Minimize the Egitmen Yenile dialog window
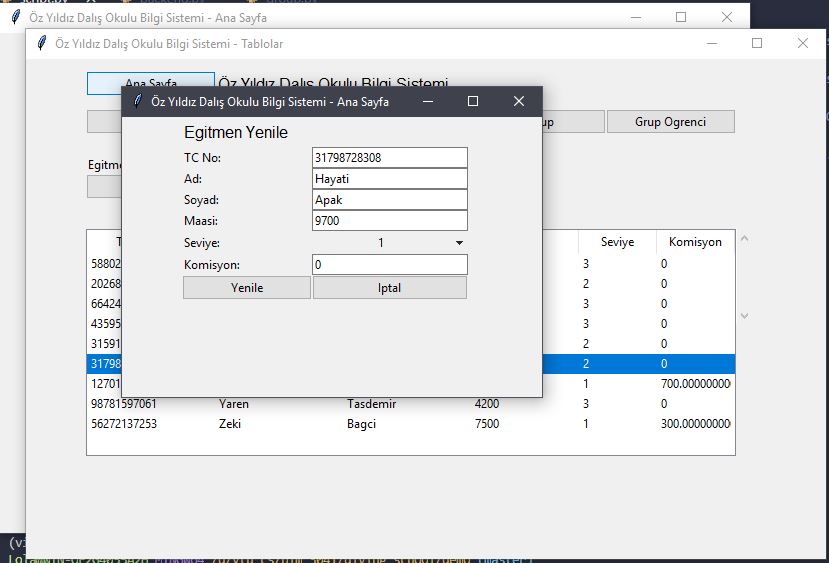829x563 pixels. [428, 101]
